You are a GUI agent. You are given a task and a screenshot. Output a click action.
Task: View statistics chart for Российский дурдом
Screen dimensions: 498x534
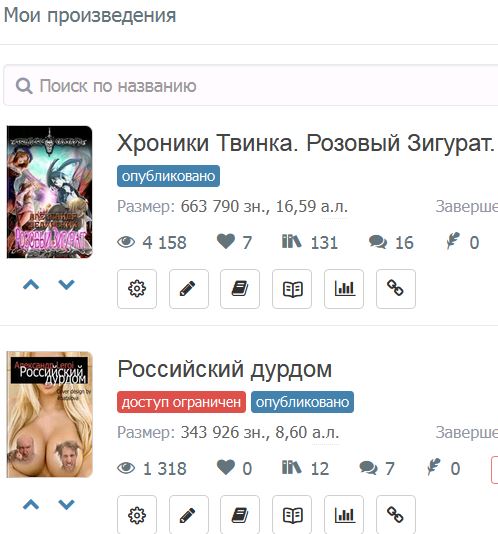point(344,515)
